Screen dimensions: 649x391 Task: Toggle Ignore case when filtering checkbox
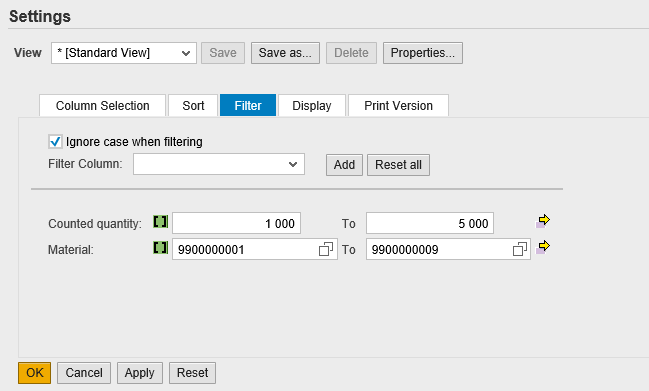[x=55, y=142]
